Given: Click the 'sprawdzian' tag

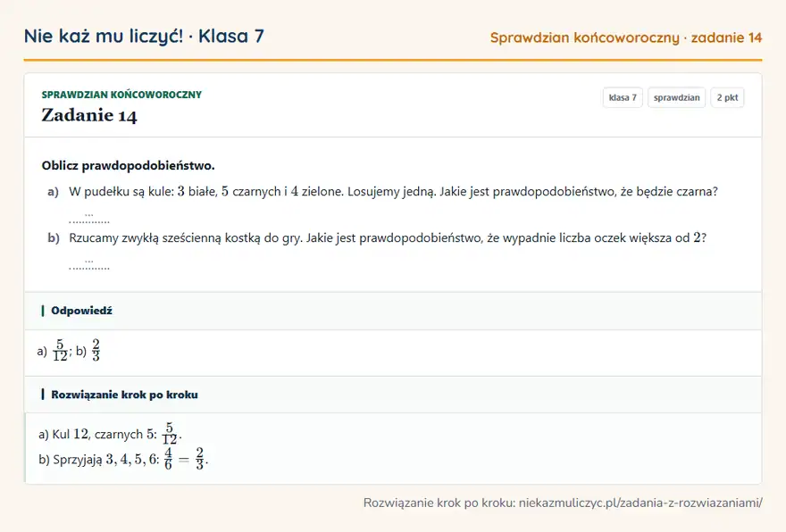Looking at the screenshot, I should click(x=676, y=97).
